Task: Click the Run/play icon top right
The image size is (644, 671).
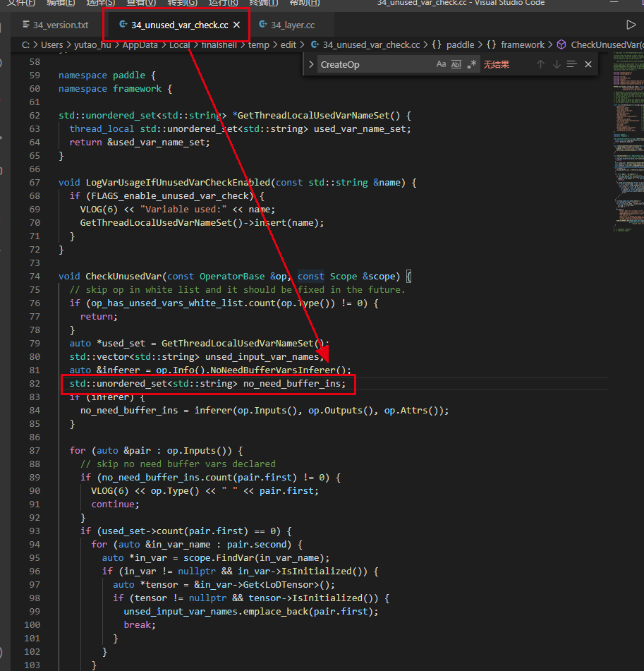Action: (x=630, y=24)
